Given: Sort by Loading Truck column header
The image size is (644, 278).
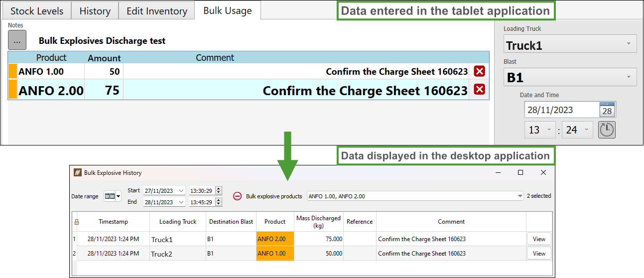Looking at the screenshot, I should [x=178, y=222].
